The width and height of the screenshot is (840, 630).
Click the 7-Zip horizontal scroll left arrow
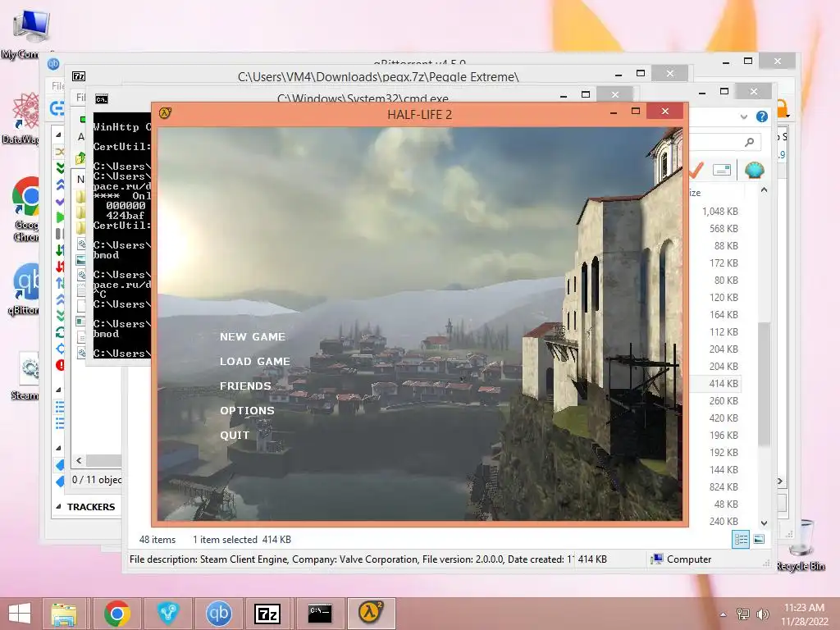click(80, 460)
